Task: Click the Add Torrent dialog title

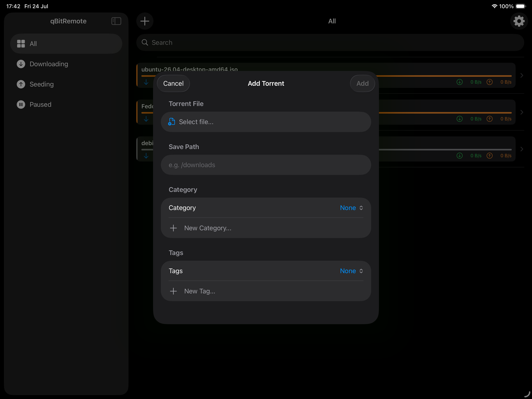Action: click(x=266, y=84)
